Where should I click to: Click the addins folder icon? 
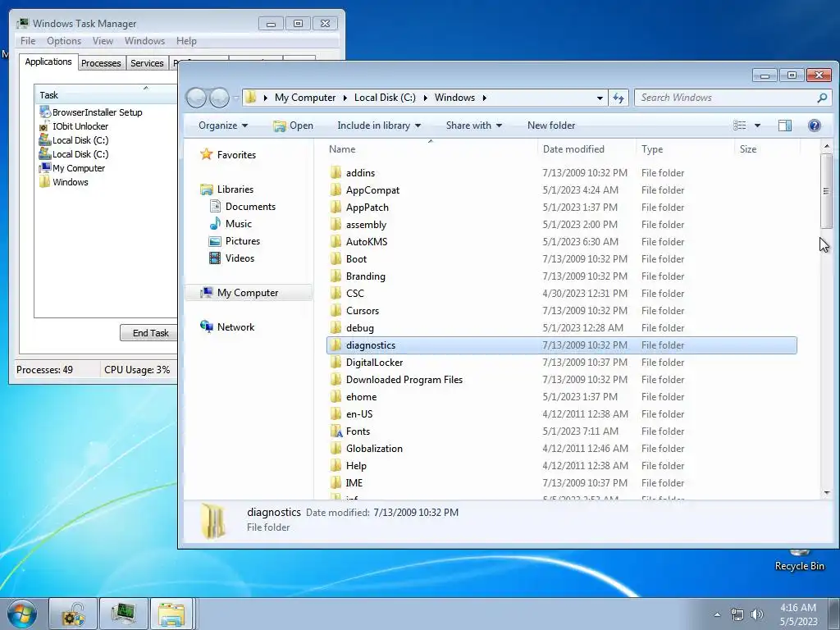point(336,172)
